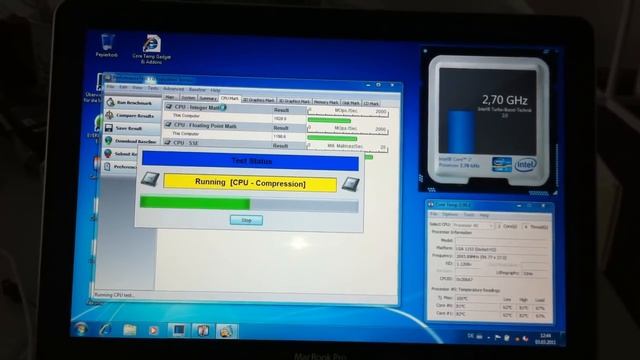Viewport: 640px width, 360px height.
Task: Click the "Running CPU test..." status bar text
Action: (x=114, y=295)
